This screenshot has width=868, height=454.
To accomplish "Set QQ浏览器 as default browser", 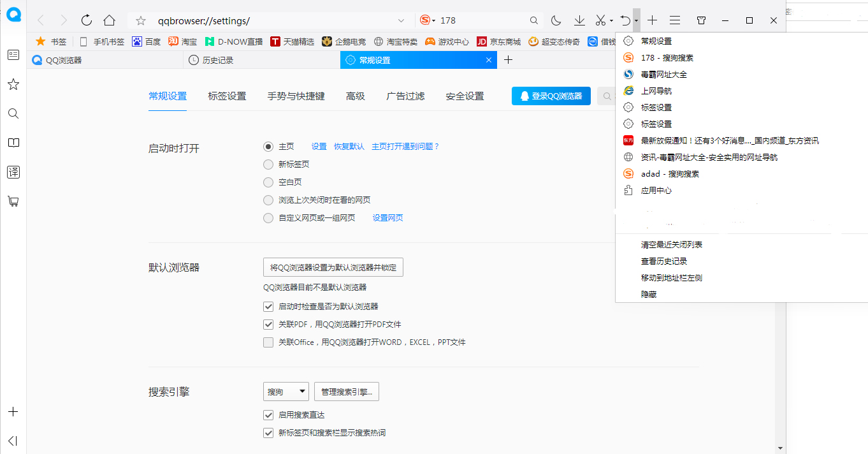I will pyautogui.click(x=333, y=267).
